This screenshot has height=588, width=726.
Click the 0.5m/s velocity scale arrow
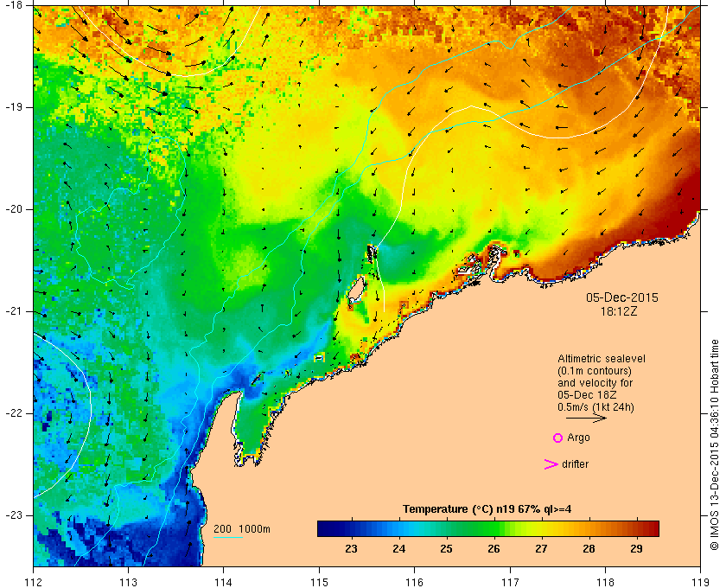586,418
